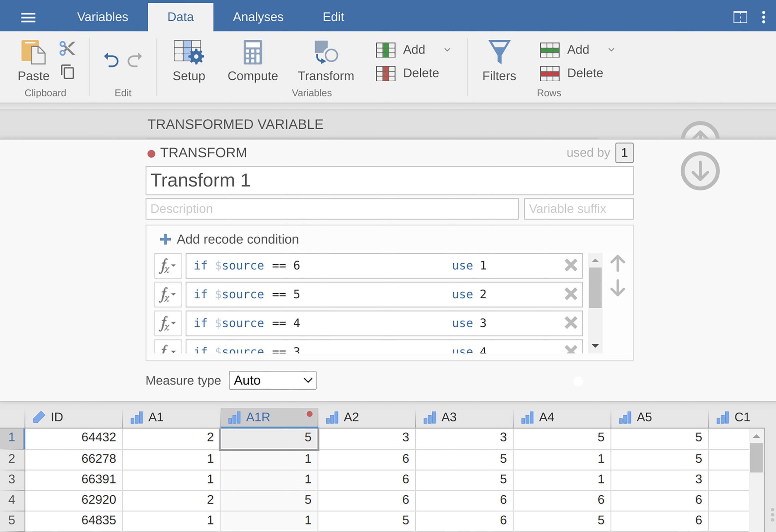Click the Copy icon
Screen dimensions: 776x532
(x=68, y=72)
